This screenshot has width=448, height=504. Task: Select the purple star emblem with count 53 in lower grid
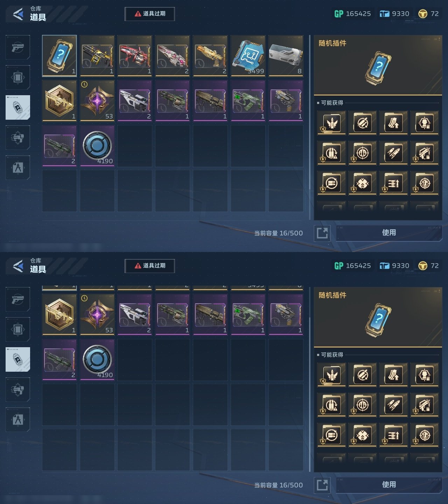(97, 314)
